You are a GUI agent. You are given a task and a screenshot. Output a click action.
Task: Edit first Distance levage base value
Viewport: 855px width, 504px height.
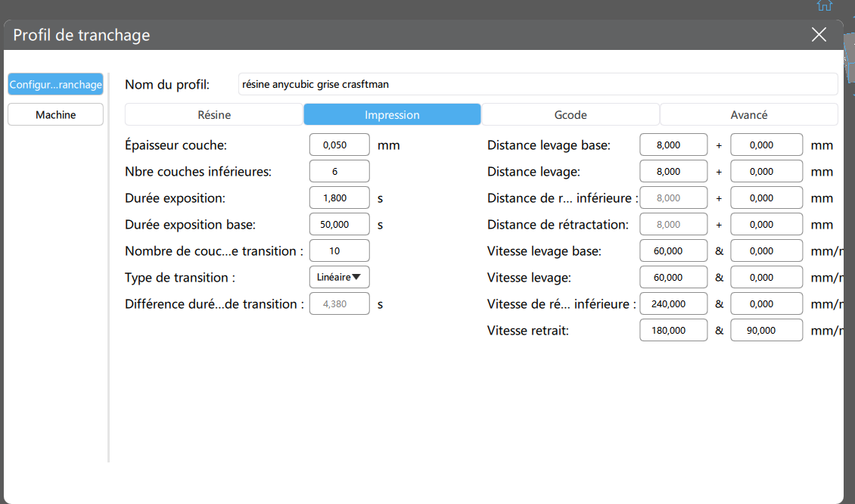(673, 145)
